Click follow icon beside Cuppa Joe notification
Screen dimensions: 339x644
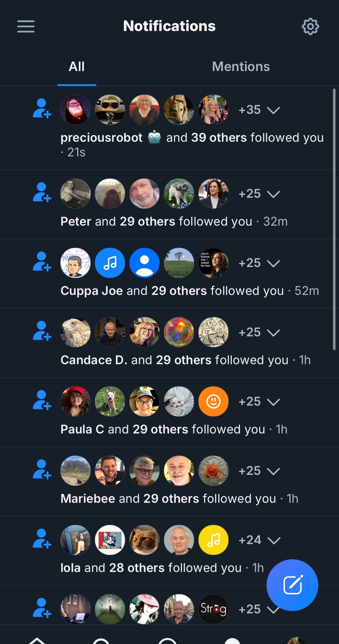click(42, 261)
